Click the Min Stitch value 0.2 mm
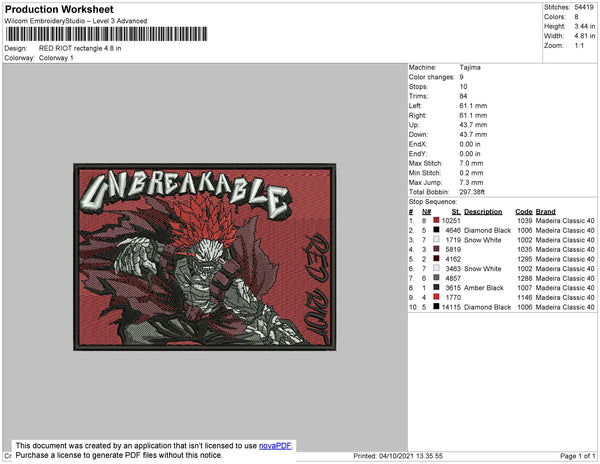 471,173
